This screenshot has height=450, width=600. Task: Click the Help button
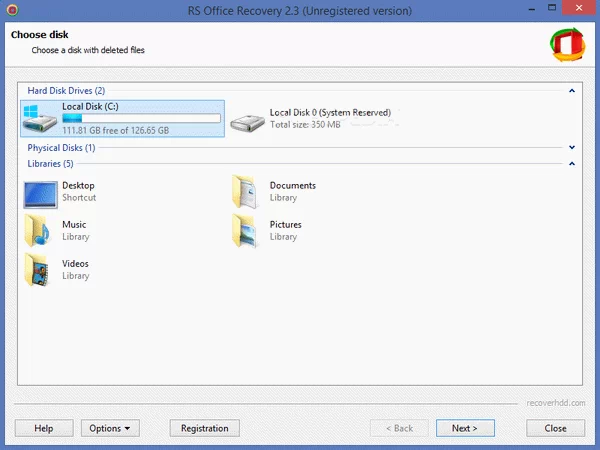44,428
